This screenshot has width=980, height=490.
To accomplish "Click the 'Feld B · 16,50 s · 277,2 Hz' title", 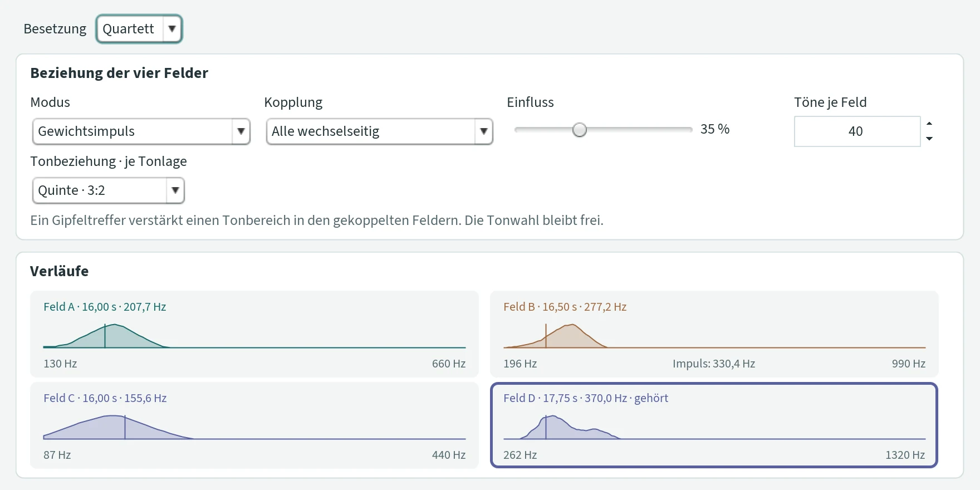I will pos(565,307).
